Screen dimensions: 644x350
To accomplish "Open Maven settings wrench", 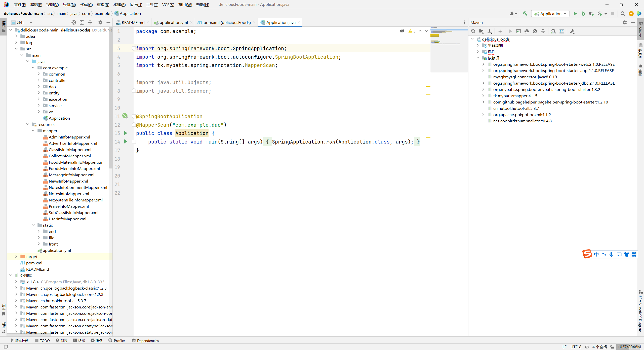I will pos(572,31).
